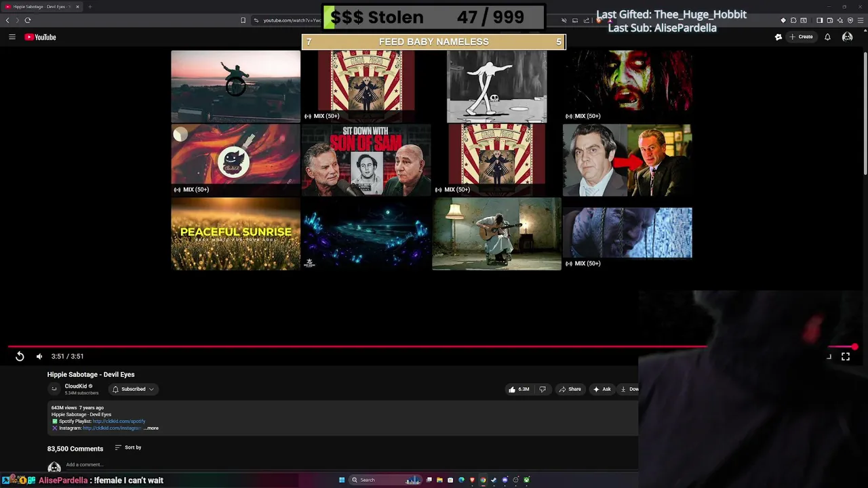Open the Subscribed notification dropdown
The width and height of the screenshot is (868, 488).
(134, 389)
